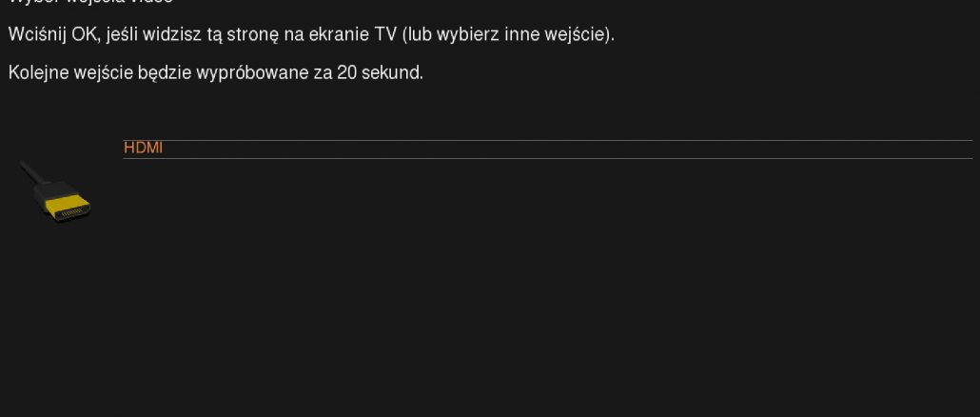
Task: Click the yellow connector tip of the plug
Action: 69,207
